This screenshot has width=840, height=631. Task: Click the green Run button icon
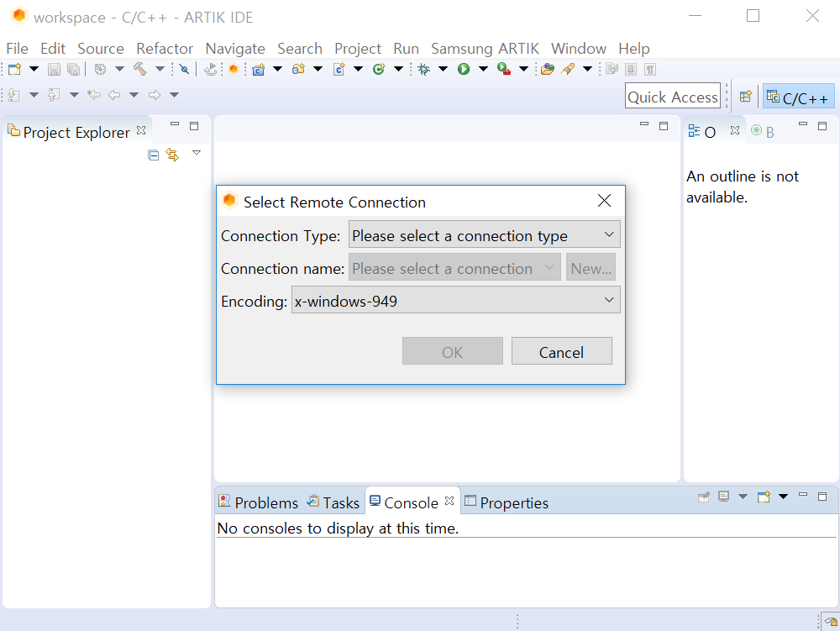(x=464, y=69)
